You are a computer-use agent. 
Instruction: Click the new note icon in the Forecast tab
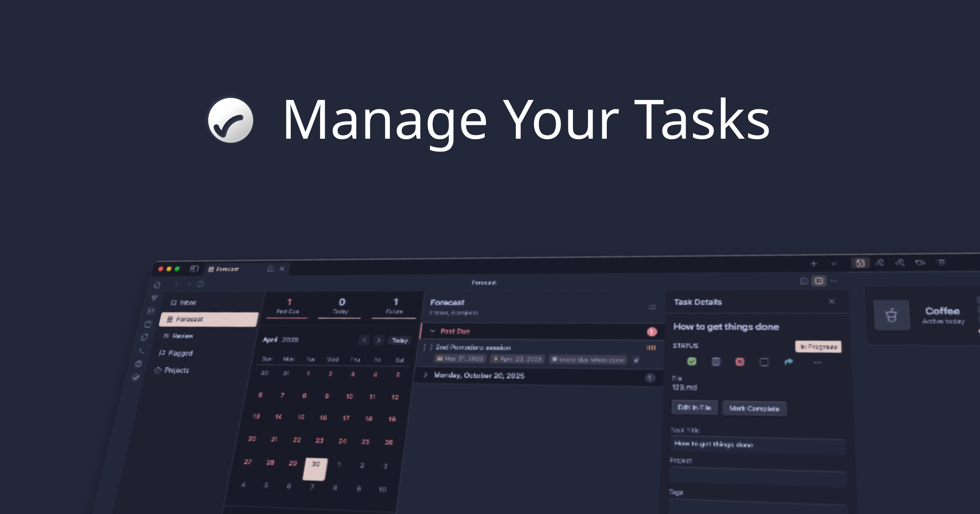click(x=270, y=268)
